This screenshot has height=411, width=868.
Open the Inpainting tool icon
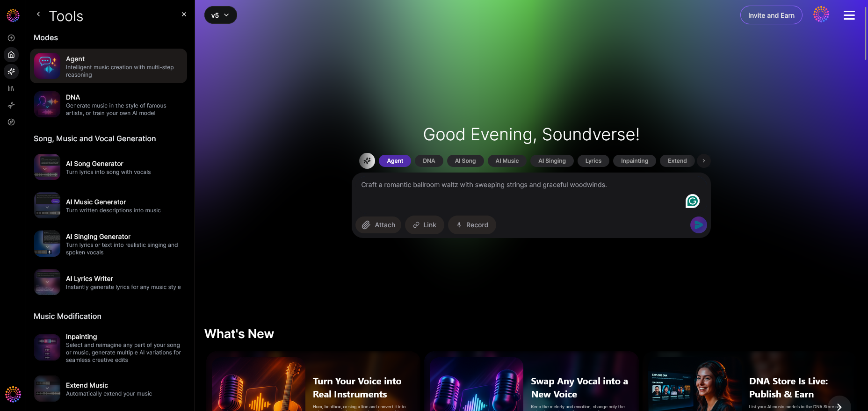47,347
